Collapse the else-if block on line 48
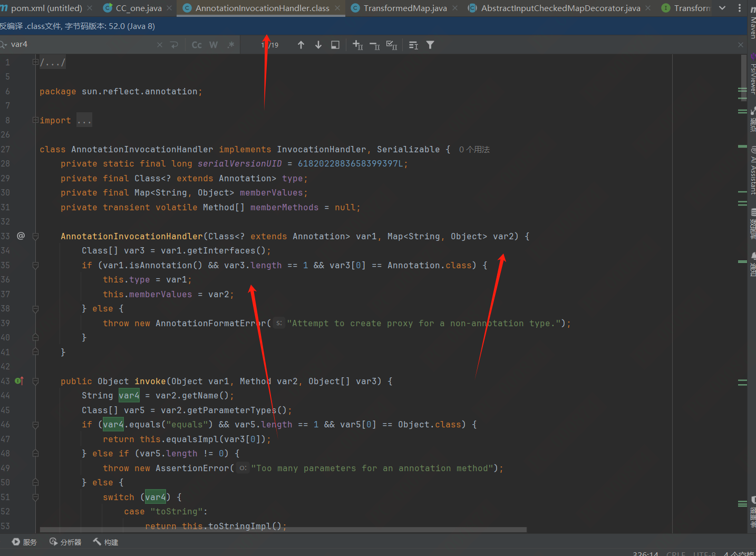The height and width of the screenshot is (556, 756). (35, 453)
